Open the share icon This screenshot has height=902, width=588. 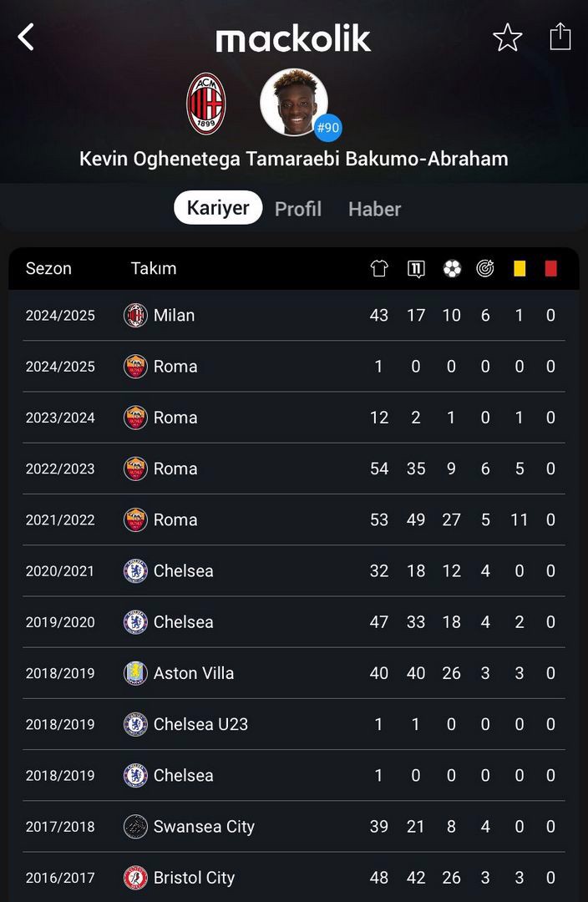point(560,36)
